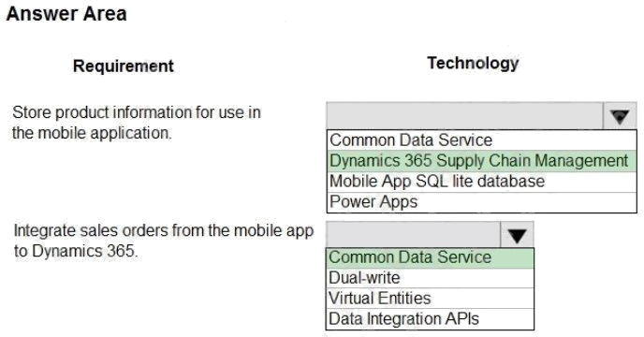Click the 'to Dynamics 365.' text line
Image resolution: width=644 pixels, height=337 pixels.
pos(76,251)
